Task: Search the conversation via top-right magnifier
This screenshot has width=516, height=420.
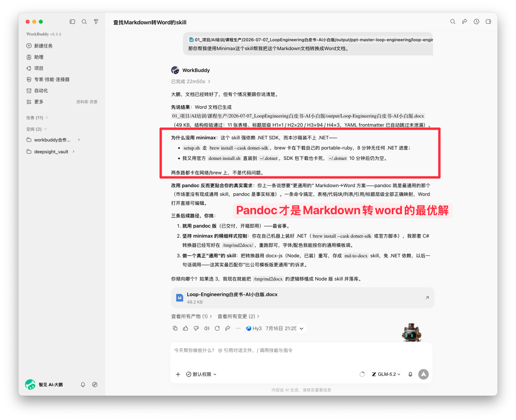Action: tap(453, 21)
